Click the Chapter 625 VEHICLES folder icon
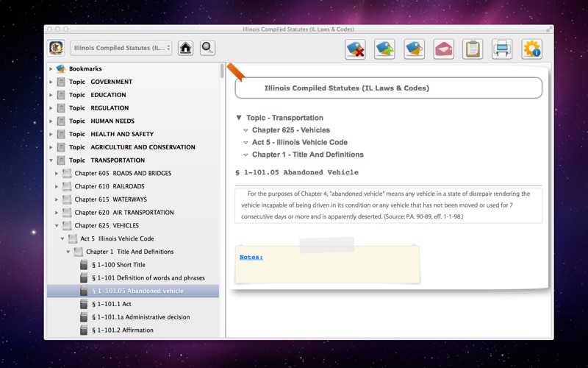This screenshot has width=588, height=368. (x=67, y=226)
